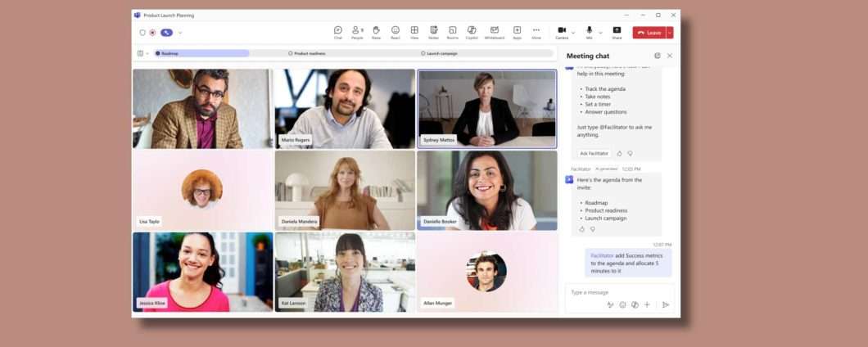Raise your hand in the meeting
This screenshot has height=347, width=868.
tap(376, 32)
